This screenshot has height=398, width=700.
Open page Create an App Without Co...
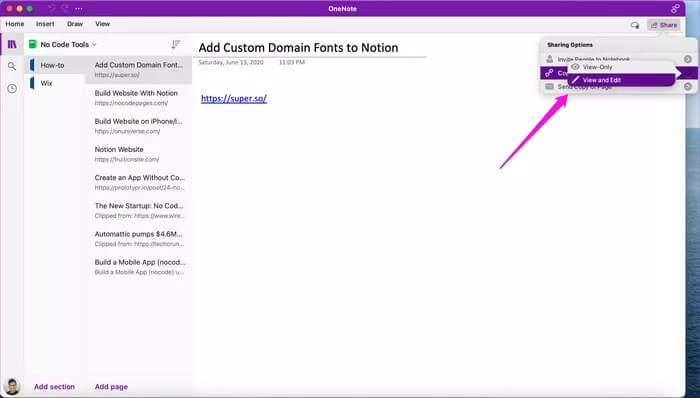pos(139,182)
